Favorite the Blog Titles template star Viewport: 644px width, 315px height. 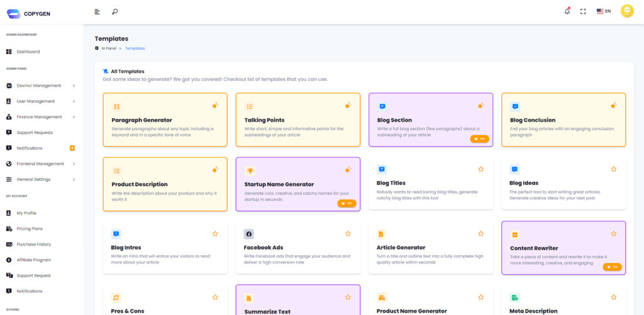(x=481, y=169)
